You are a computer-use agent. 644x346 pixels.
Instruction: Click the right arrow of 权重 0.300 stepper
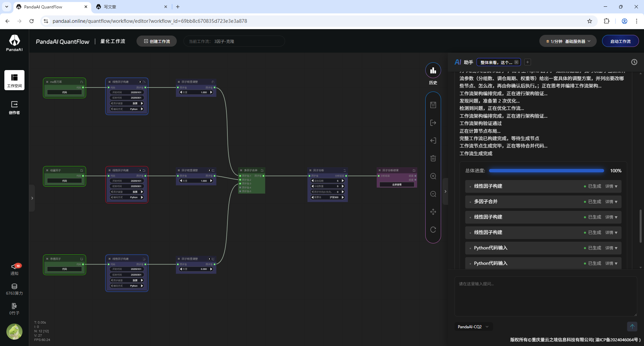[x=211, y=269]
